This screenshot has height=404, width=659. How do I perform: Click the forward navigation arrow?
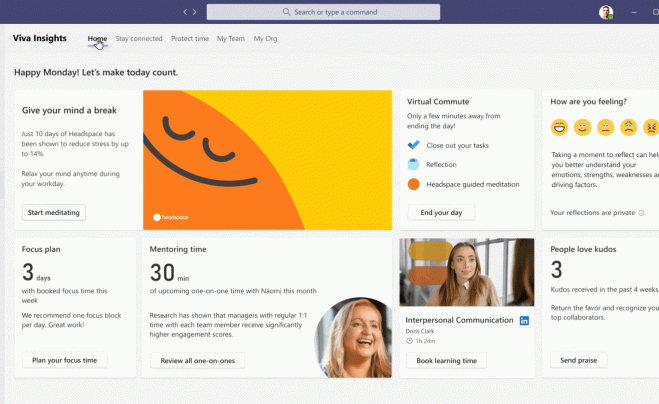195,12
